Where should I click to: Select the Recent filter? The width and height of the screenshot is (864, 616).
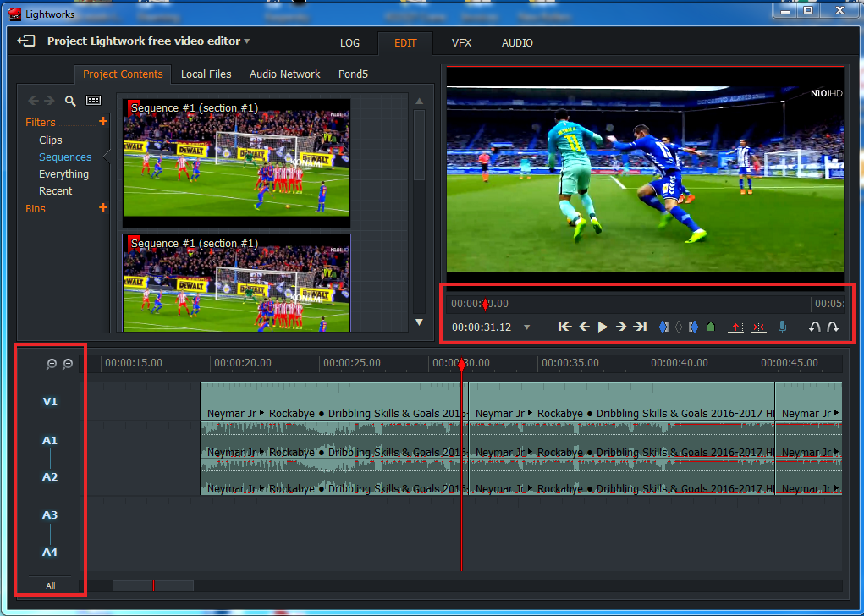coord(55,190)
